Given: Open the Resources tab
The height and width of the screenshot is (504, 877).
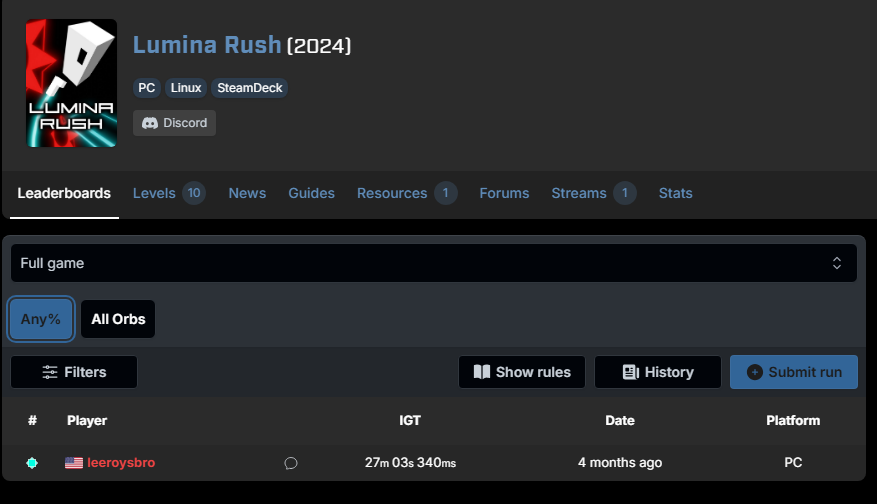Looking at the screenshot, I should pos(392,194).
